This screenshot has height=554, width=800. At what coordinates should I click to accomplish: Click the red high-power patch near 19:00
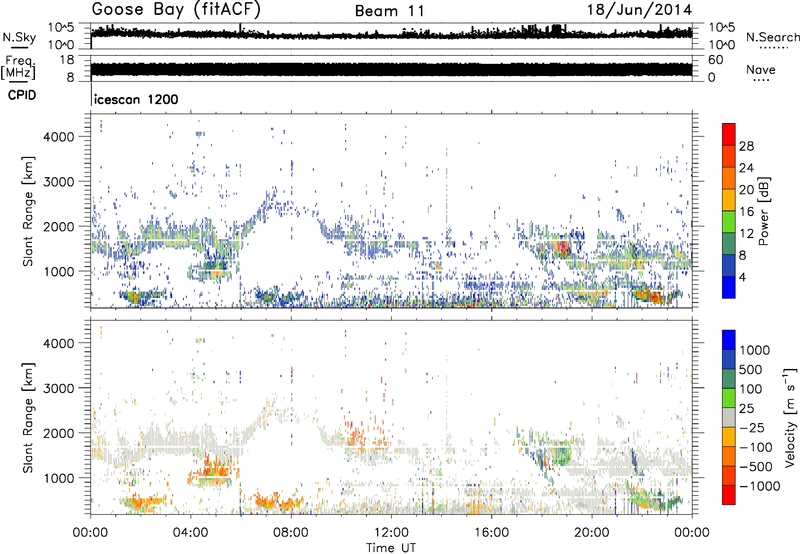[563, 248]
